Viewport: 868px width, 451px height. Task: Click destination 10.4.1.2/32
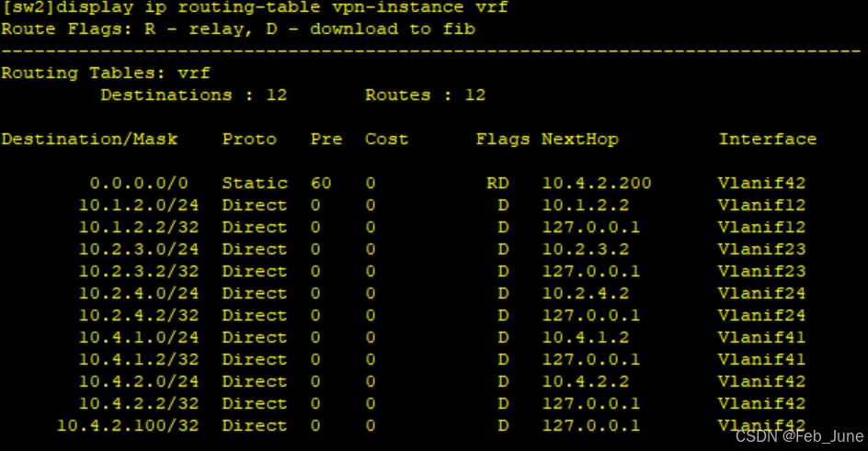pos(139,359)
